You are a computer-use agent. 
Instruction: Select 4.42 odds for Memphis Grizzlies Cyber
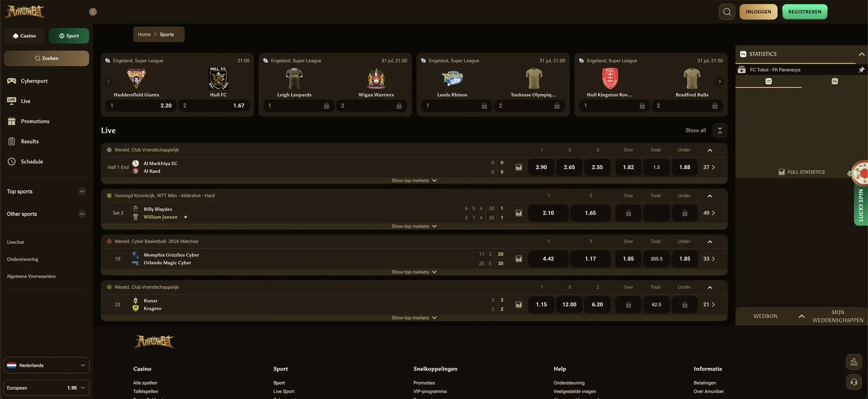[x=548, y=259]
